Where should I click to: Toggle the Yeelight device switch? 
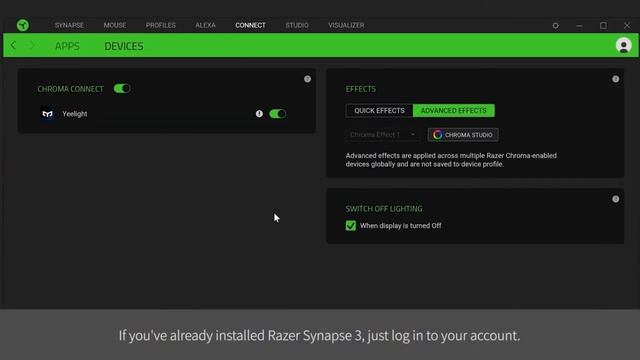278,114
